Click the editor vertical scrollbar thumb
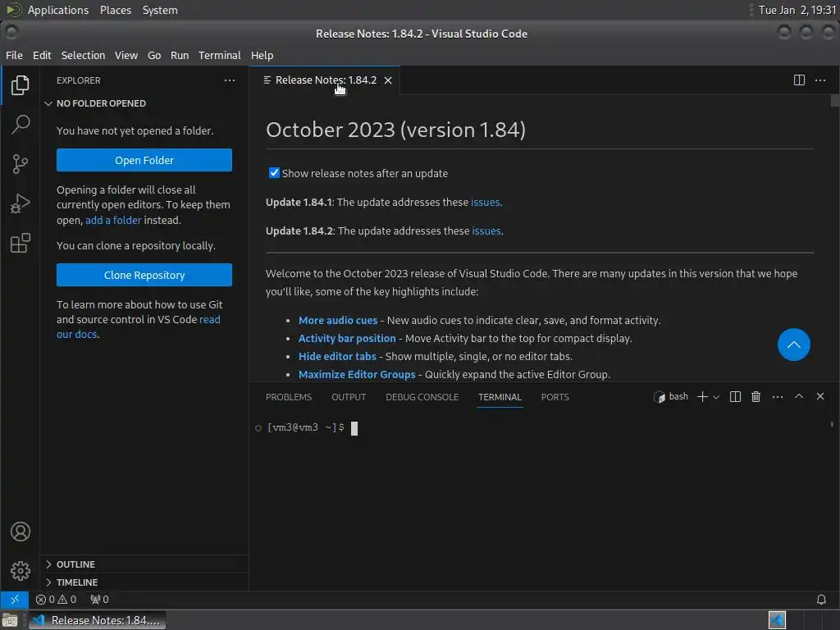 point(834,101)
